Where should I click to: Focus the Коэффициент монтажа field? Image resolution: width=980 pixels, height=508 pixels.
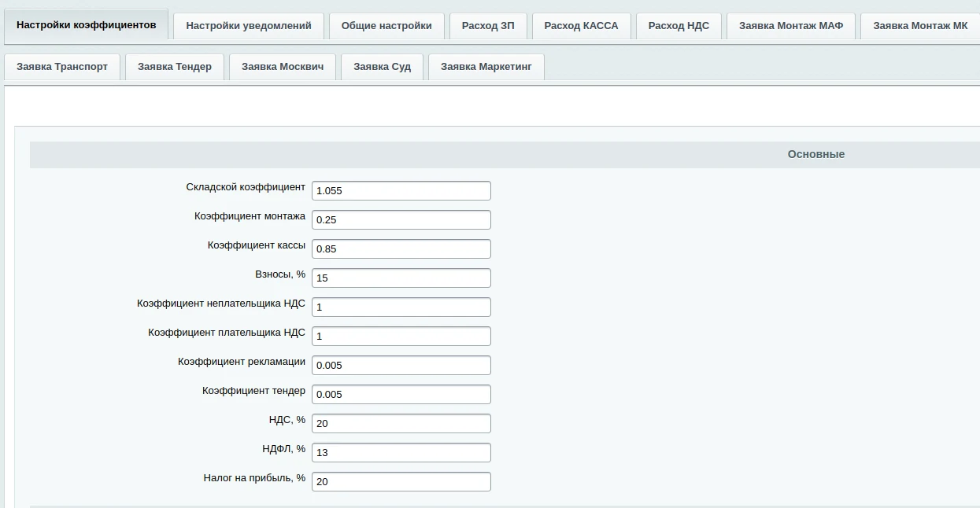point(401,219)
